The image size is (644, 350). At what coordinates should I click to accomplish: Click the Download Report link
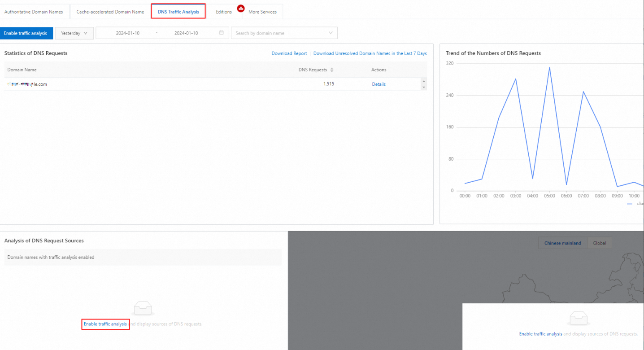click(289, 53)
